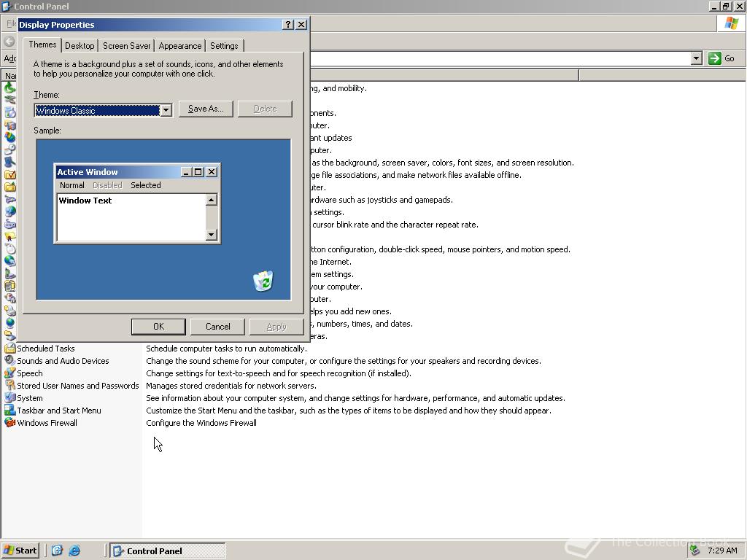Screen dimensions: 747x560
Task: Click the green Go arrow button
Action: 715,58
